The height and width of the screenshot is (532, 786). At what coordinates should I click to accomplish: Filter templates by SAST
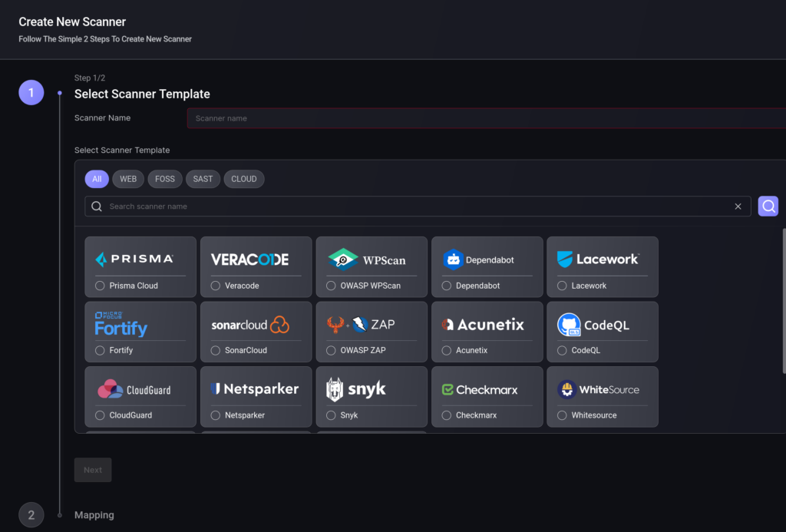coord(203,179)
